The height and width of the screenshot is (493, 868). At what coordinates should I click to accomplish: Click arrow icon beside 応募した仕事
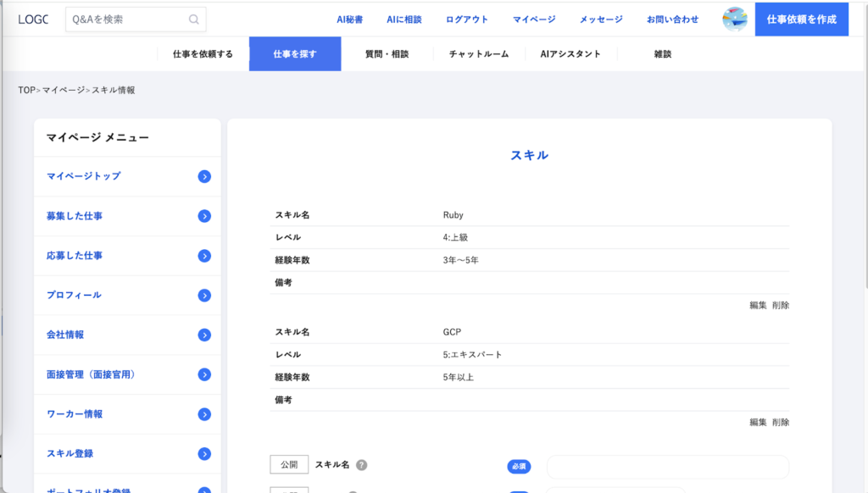click(x=204, y=256)
